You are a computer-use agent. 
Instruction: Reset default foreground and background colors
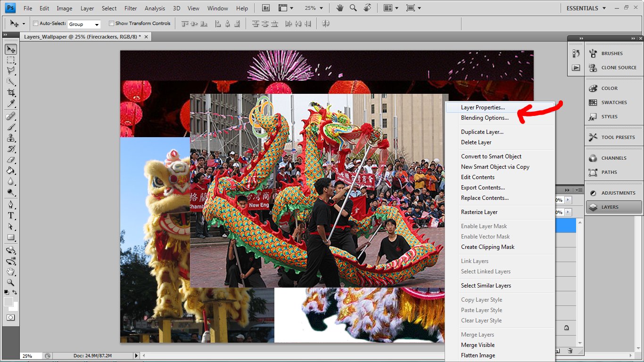(7, 293)
